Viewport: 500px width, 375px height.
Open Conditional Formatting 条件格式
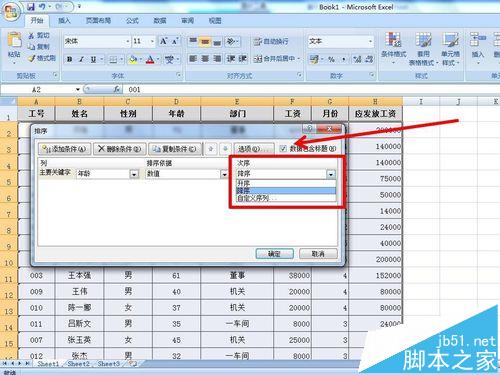(x=394, y=47)
